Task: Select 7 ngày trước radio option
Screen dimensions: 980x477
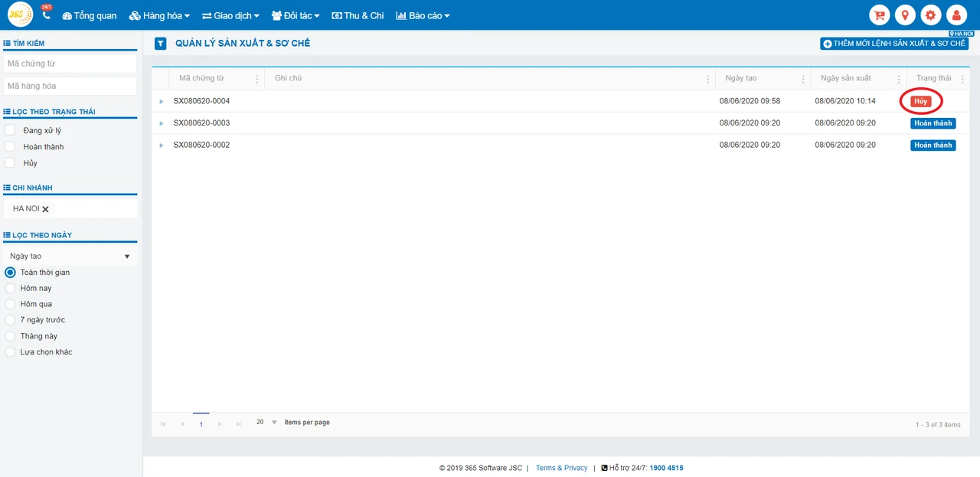Action: (10, 320)
